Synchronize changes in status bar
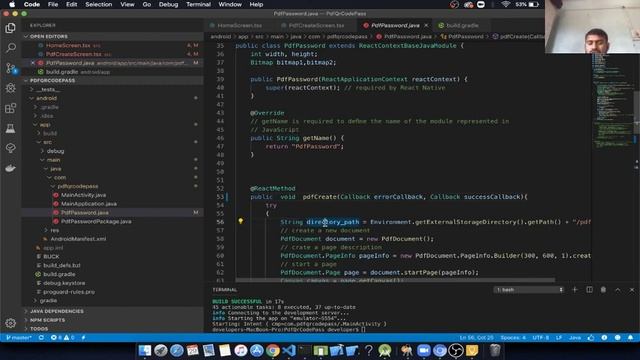This screenshot has height=360, width=640. [x=41, y=338]
